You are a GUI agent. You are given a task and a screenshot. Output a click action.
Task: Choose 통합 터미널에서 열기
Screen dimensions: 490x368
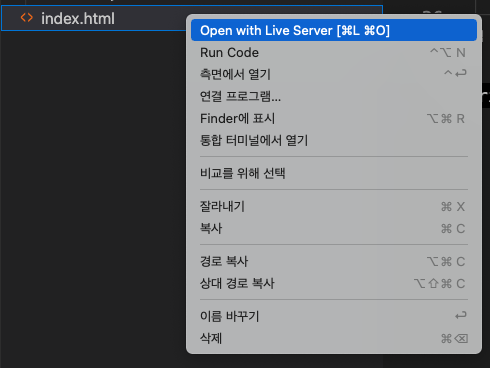334,140
